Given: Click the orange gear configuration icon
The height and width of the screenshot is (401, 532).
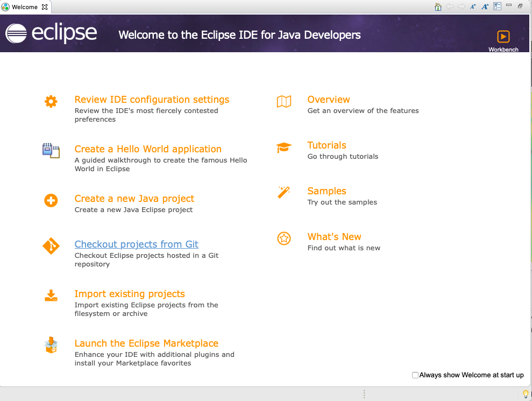Looking at the screenshot, I should [51, 101].
